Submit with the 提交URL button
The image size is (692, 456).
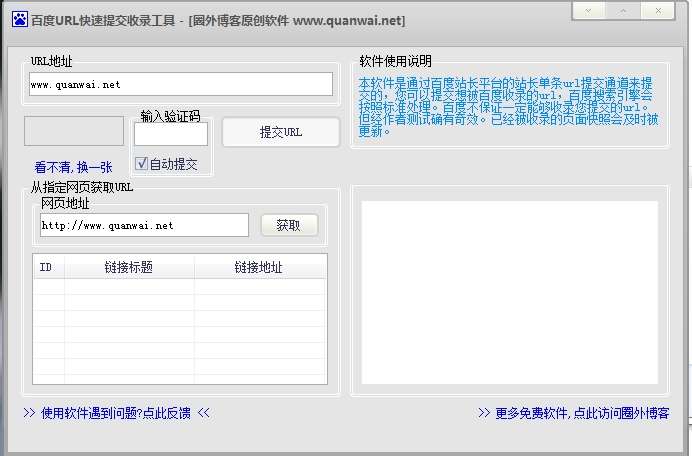coord(281,132)
